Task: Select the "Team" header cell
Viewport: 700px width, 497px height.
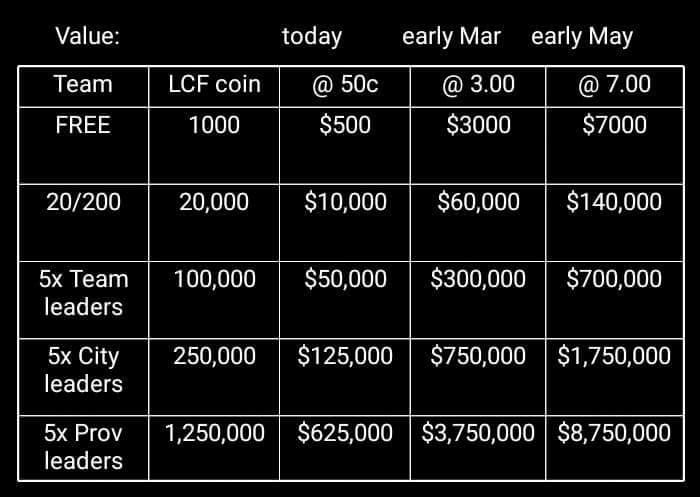Action: [x=83, y=85]
